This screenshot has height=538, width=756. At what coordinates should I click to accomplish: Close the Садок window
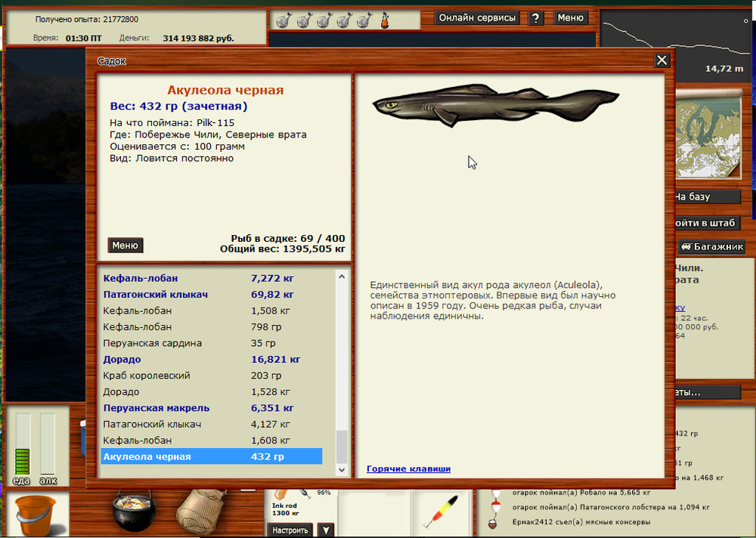661,60
